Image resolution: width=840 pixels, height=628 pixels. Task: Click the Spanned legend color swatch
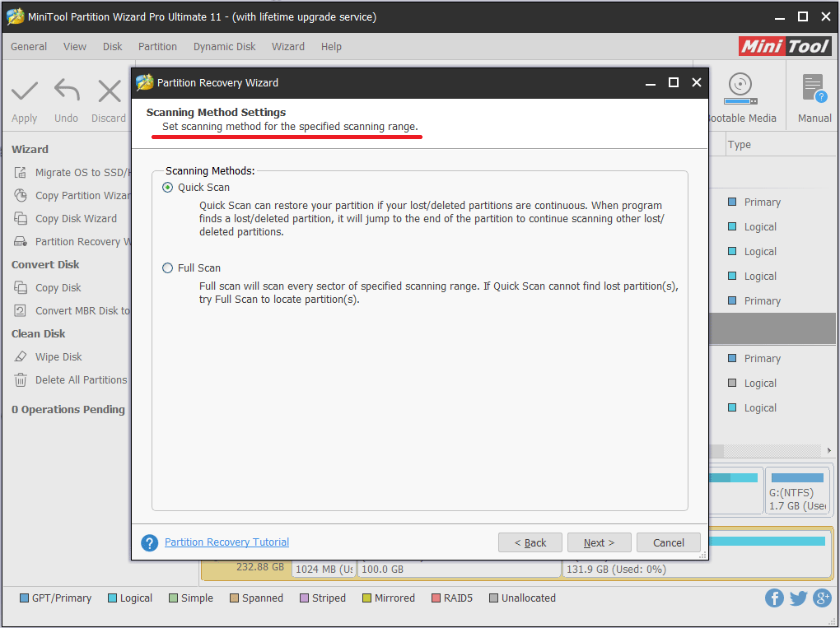pos(234,598)
